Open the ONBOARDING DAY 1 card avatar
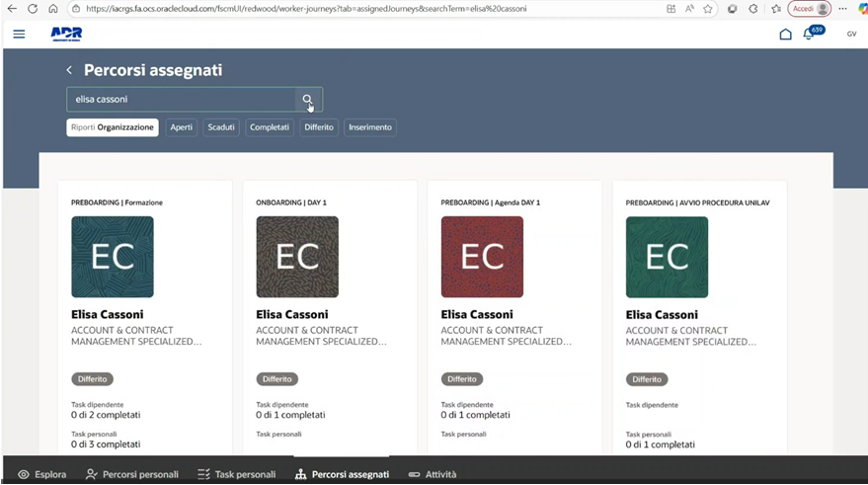Image resolution: width=868 pixels, height=485 pixels. point(297,257)
